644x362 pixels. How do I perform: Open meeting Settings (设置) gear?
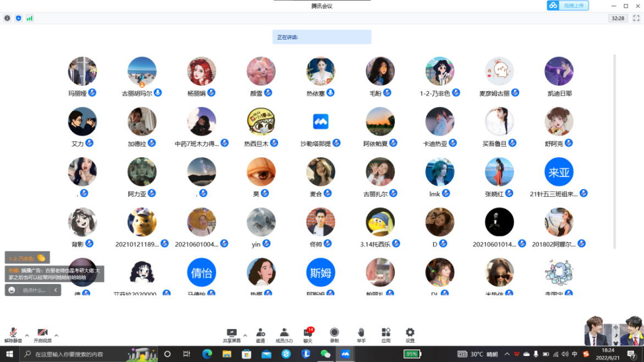click(410, 333)
